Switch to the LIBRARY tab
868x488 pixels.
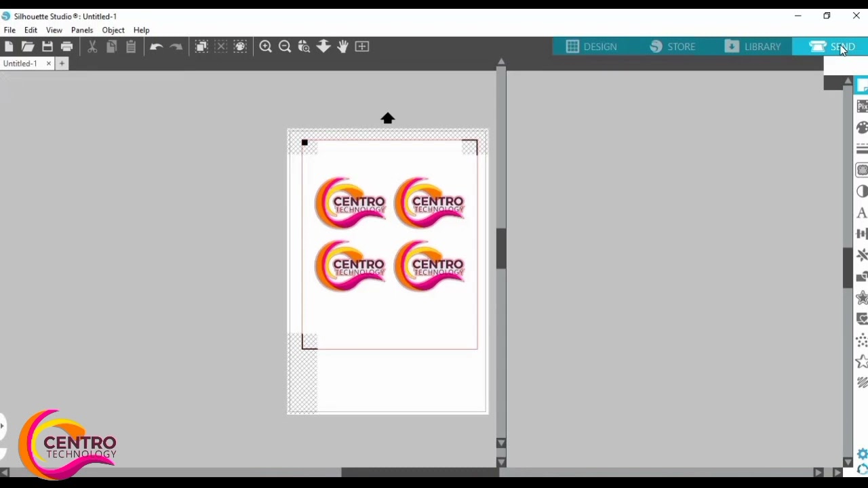(x=753, y=46)
